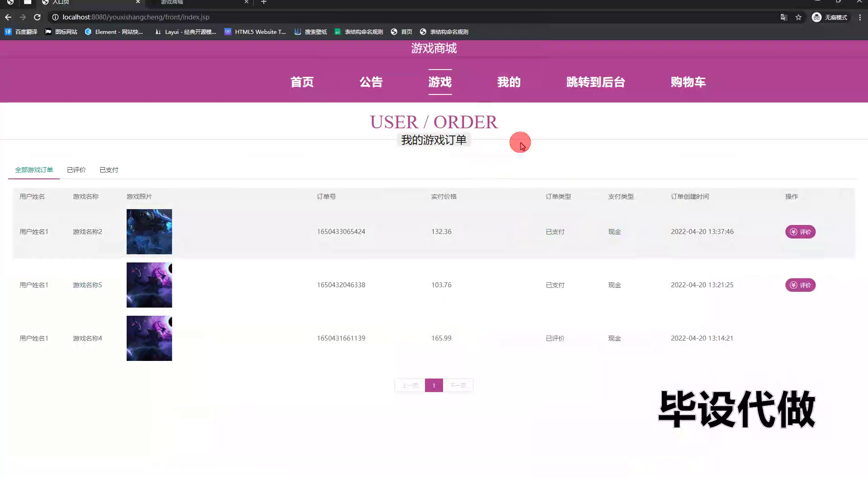Click the 游戏名称5 name cell
The width and height of the screenshot is (868, 477).
88,285
